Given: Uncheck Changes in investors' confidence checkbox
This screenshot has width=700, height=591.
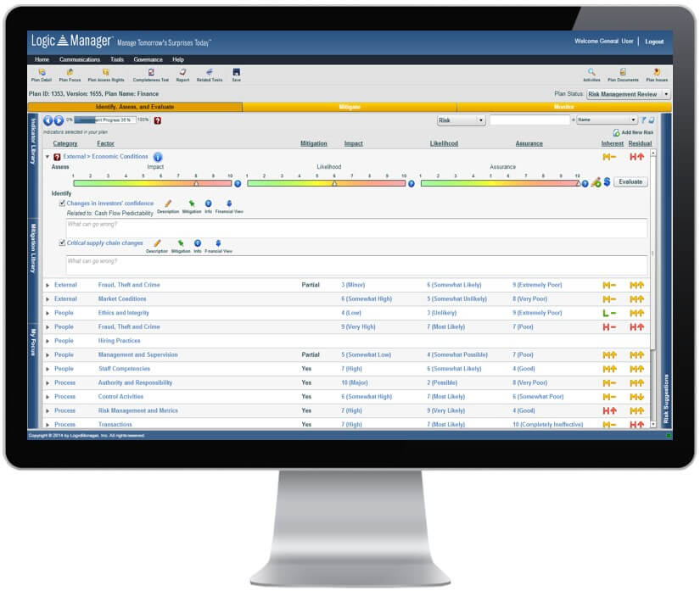Looking at the screenshot, I should point(63,204).
